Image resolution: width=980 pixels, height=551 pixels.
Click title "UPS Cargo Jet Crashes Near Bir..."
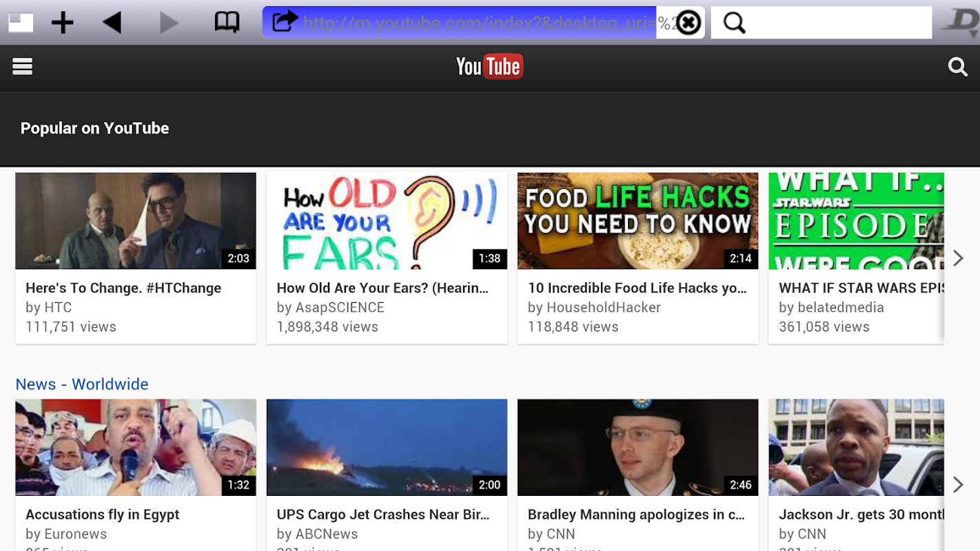[383, 514]
